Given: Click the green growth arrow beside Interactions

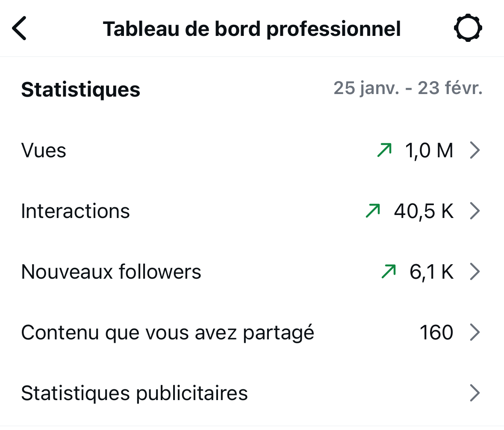Looking at the screenshot, I should tap(372, 210).
